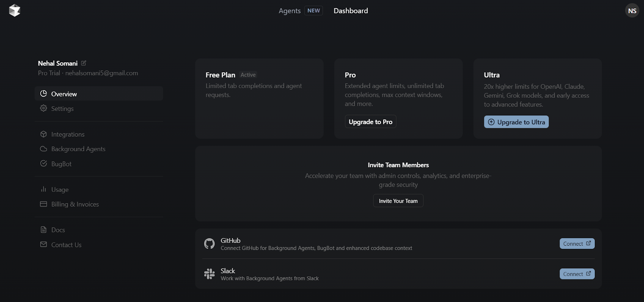Click Upgrade to Pro button
Image resolution: width=644 pixels, height=302 pixels.
tap(370, 121)
